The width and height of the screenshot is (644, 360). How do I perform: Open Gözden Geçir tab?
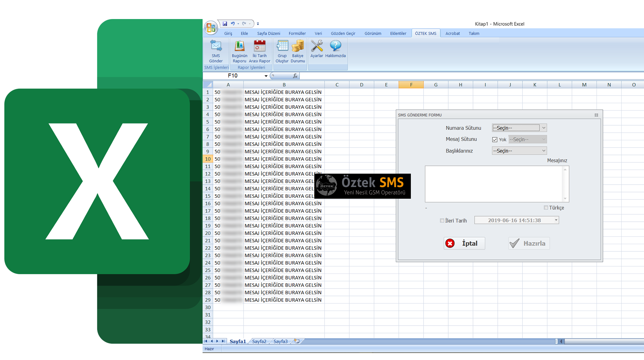tap(343, 33)
